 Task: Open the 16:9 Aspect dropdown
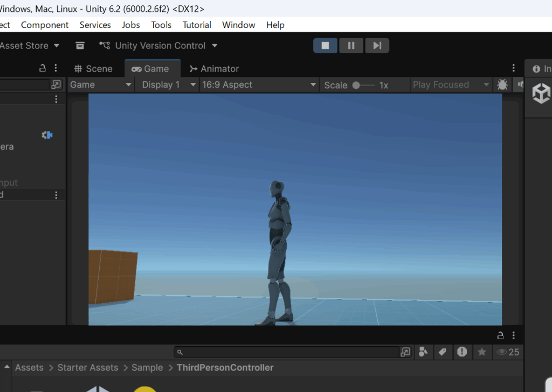point(259,85)
